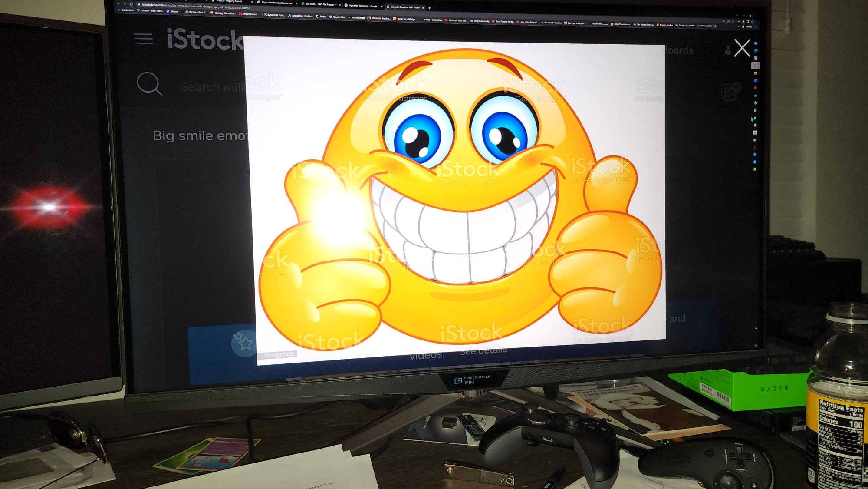
Task: Go back using browser back arrow
Action: [x=118, y=3]
